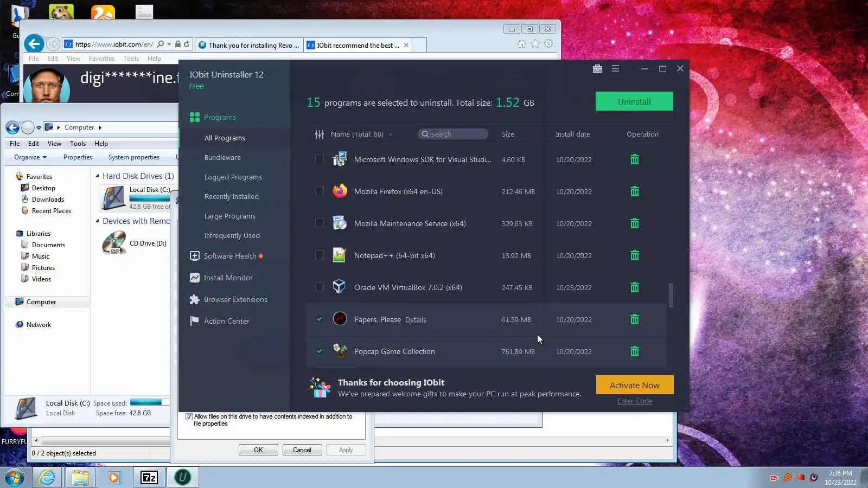Click the Internet Explorer address bar

point(114,44)
